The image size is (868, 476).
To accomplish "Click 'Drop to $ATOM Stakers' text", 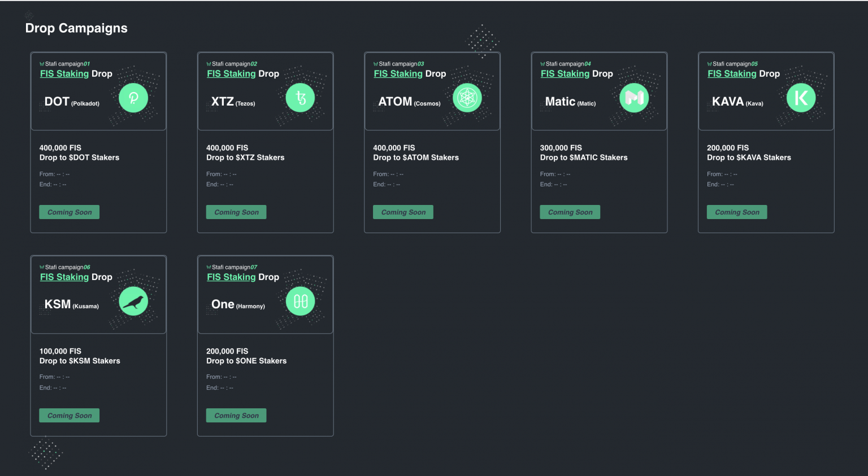I will 416,158.
